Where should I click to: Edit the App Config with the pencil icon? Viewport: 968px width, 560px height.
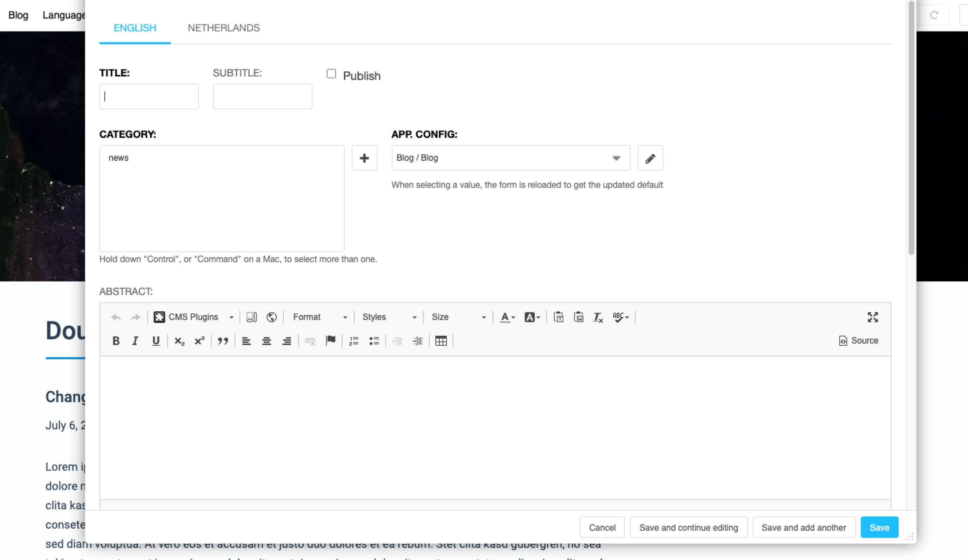pos(650,158)
